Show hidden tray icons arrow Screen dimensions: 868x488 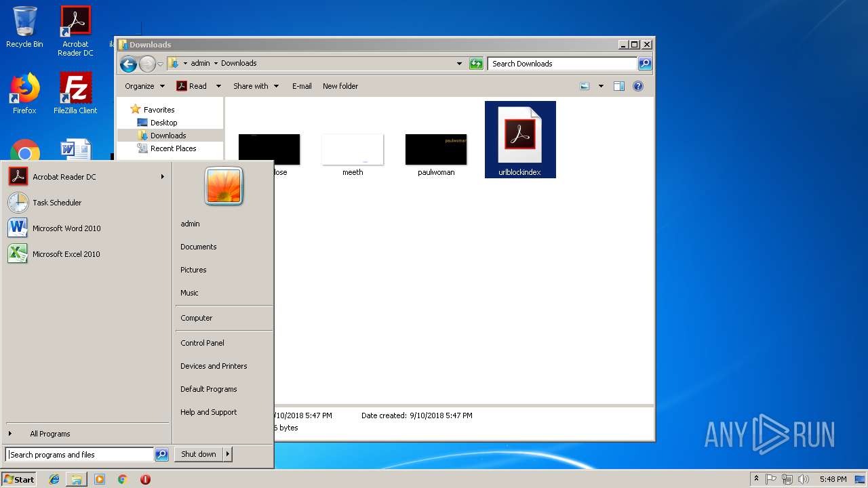(x=756, y=479)
